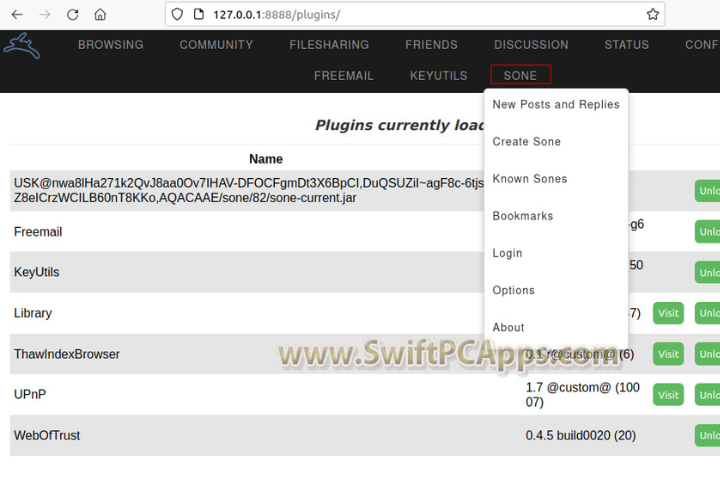The height and width of the screenshot is (480, 720).
Task: Unload the UPnP plugin
Action: (707, 395)
